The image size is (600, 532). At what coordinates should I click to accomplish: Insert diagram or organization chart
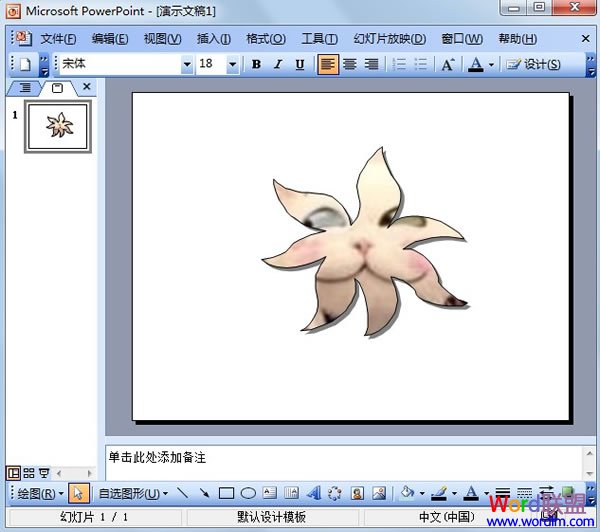tap(335, 493)
